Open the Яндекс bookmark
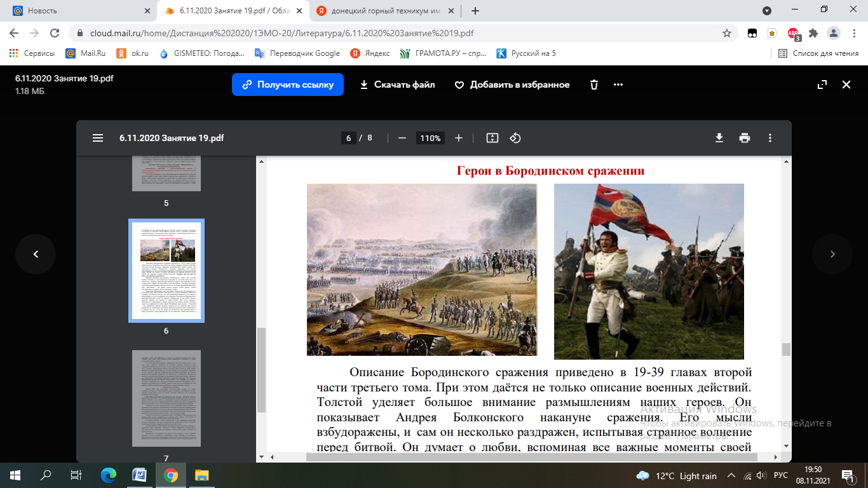Image resolution: width=868 pixels, height=488 pixels. [370, 53]
